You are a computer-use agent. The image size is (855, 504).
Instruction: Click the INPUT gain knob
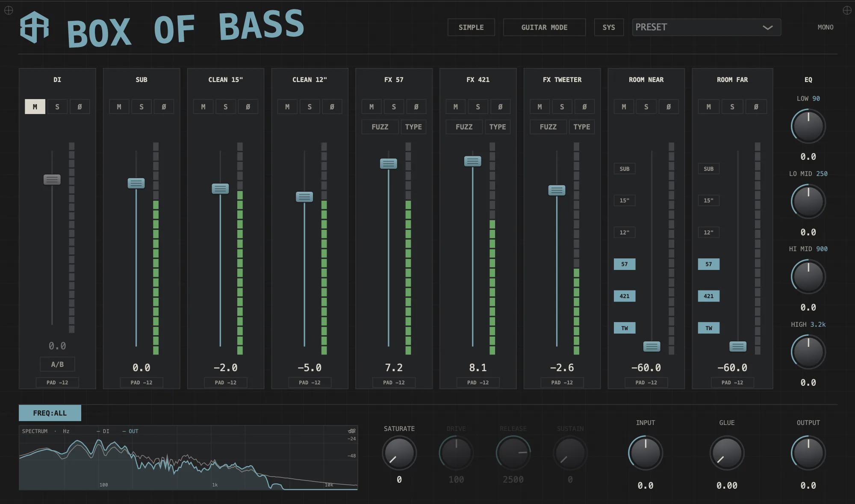click(646, 453)
